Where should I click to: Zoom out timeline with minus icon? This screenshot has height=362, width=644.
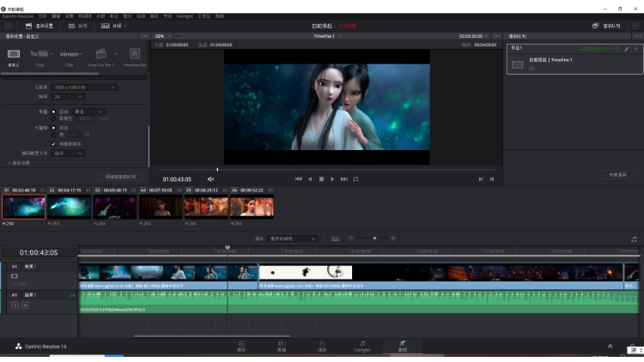click(350, 238)
